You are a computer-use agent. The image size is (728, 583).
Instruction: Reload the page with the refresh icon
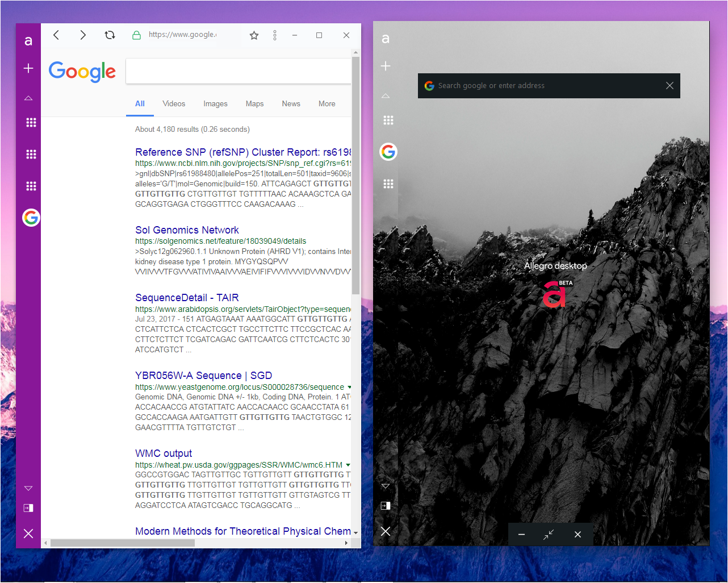110,35
